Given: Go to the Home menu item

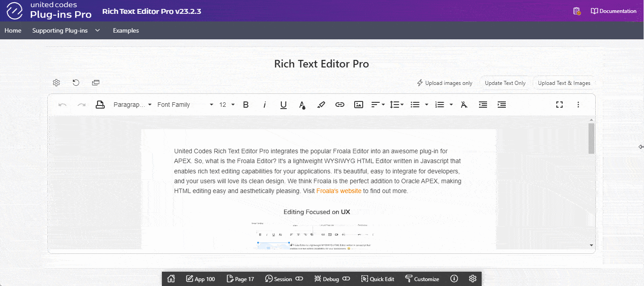Looking at the screenshot, I should [13, 30].
